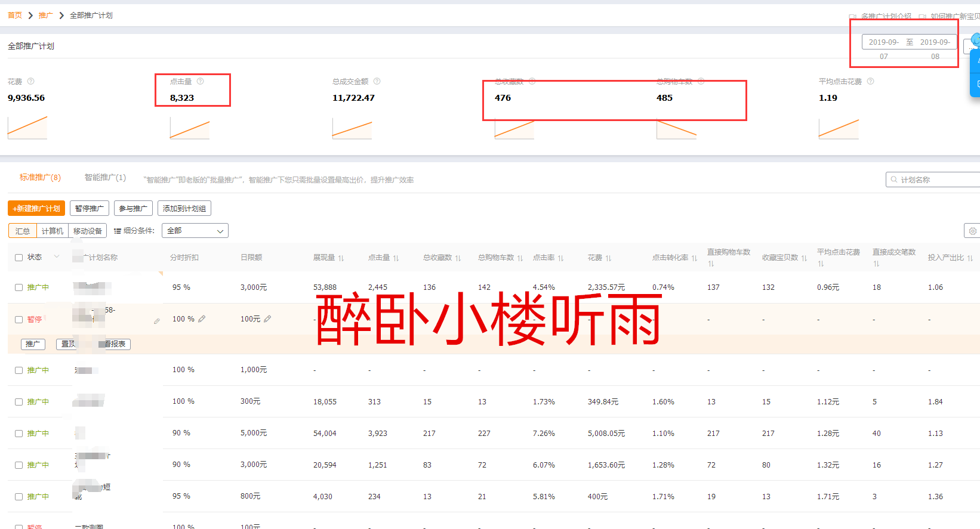Sort table by 点击量 column icon
This screenshot has width=980, height=529.
point(396,258)
